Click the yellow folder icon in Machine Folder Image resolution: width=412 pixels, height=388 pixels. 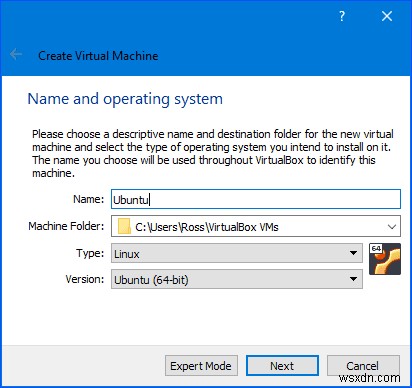[124, 226]
